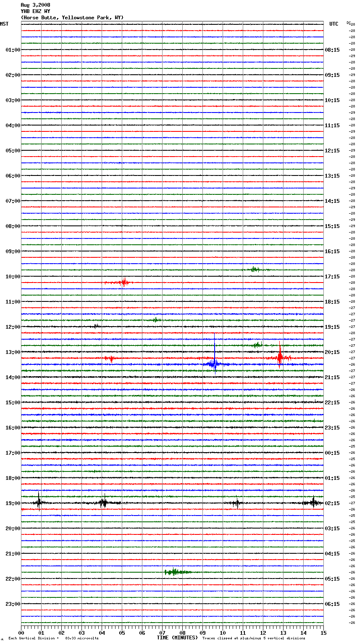This screenshot has height=644, width=357.
Task: Click the 'Traces clipped at plus/minus 5 vertical divisions' note
Action: coord(254,639)
